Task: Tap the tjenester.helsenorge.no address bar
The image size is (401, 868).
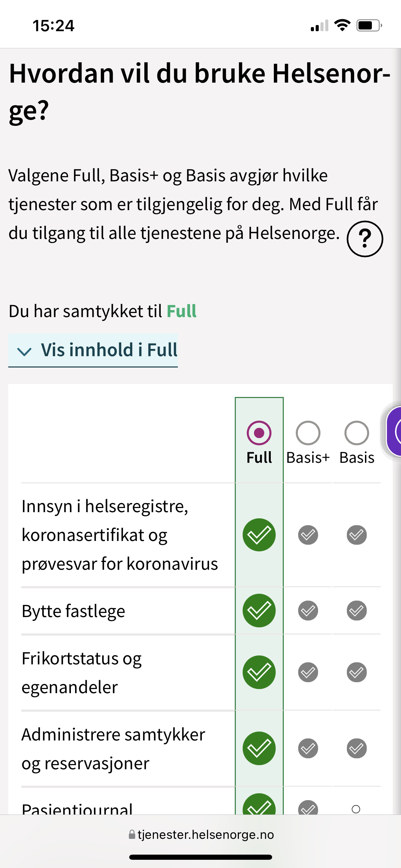Action: (201, 834)
